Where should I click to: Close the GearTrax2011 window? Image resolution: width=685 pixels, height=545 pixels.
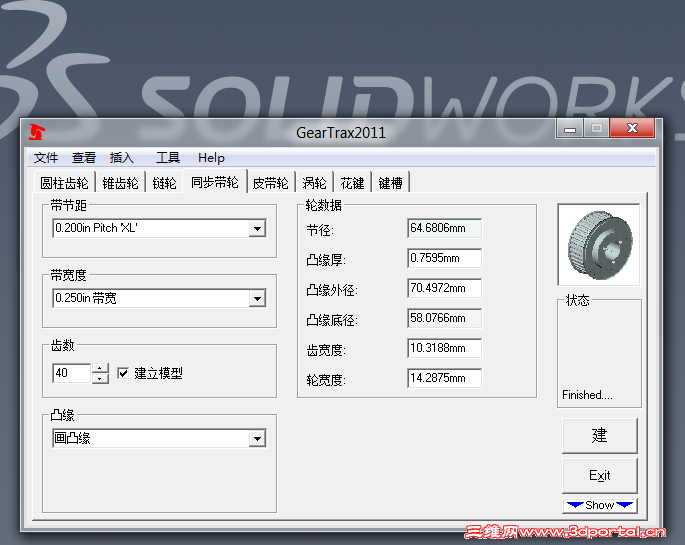coord(632,128)
